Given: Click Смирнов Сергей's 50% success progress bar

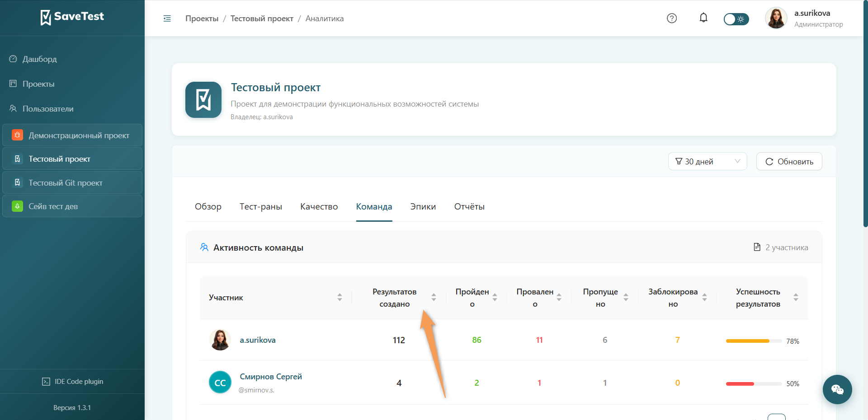Looking at the screenshot, I should 754,383.
